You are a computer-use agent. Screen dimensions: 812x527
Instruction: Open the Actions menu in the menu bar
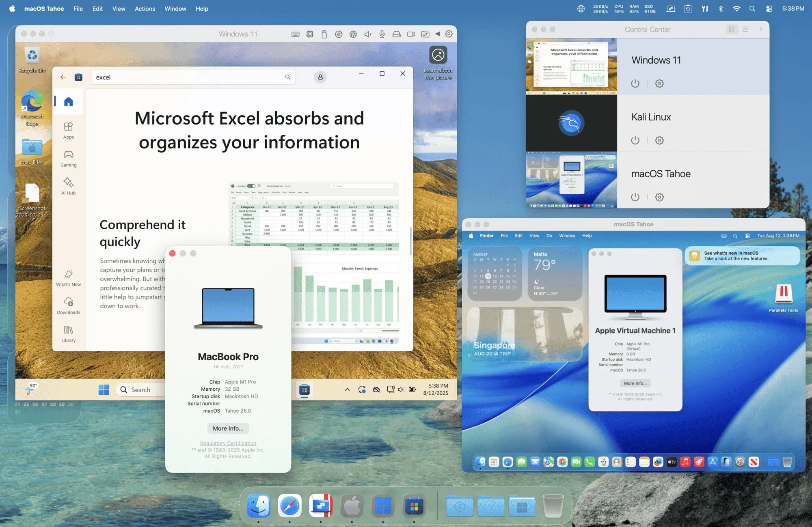pos(145,9)
